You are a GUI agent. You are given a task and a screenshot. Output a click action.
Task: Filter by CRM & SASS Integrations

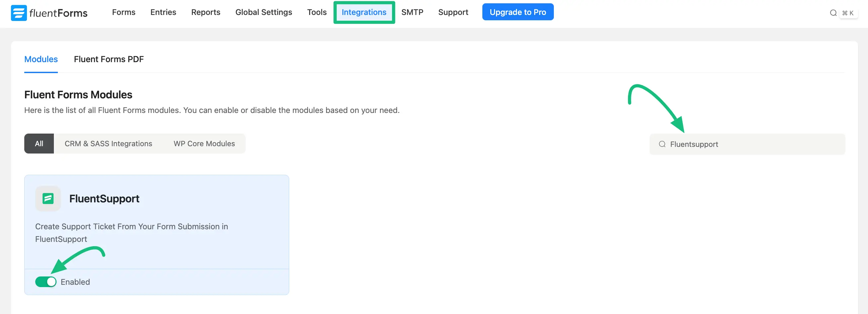(108, 143)
